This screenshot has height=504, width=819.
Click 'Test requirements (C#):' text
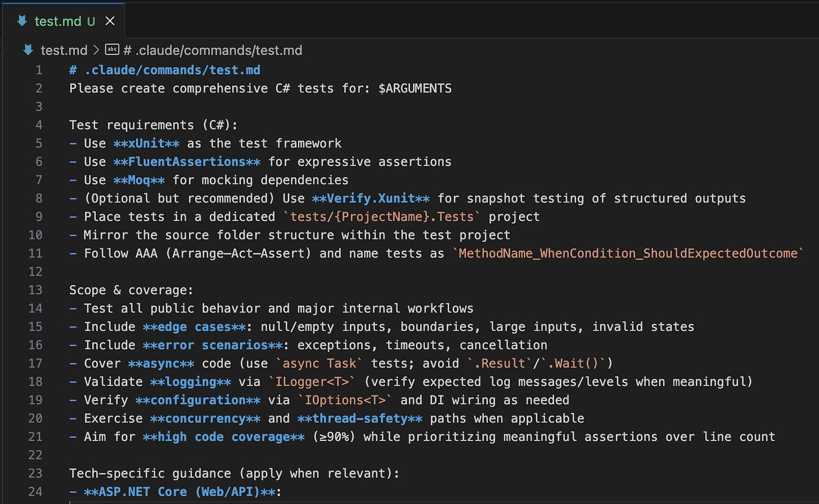[154, 125]
